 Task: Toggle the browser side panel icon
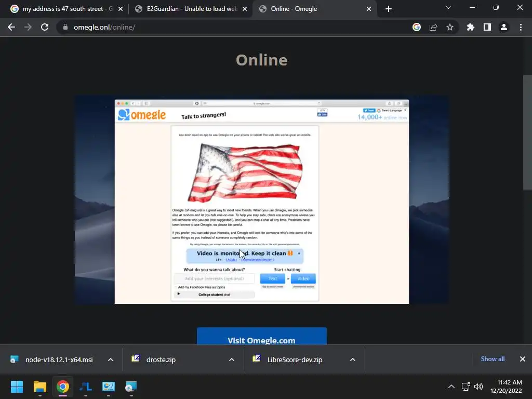(x=487, y=27)
